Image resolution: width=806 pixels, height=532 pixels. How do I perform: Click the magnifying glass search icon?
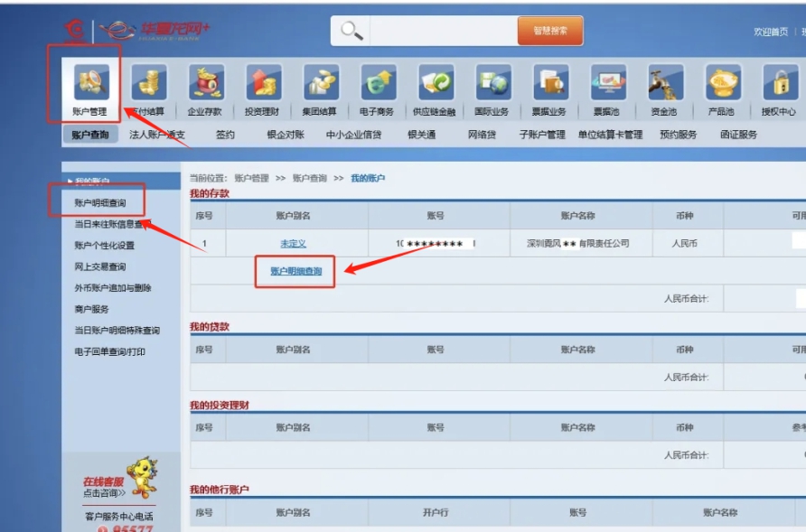pos(349,29)
